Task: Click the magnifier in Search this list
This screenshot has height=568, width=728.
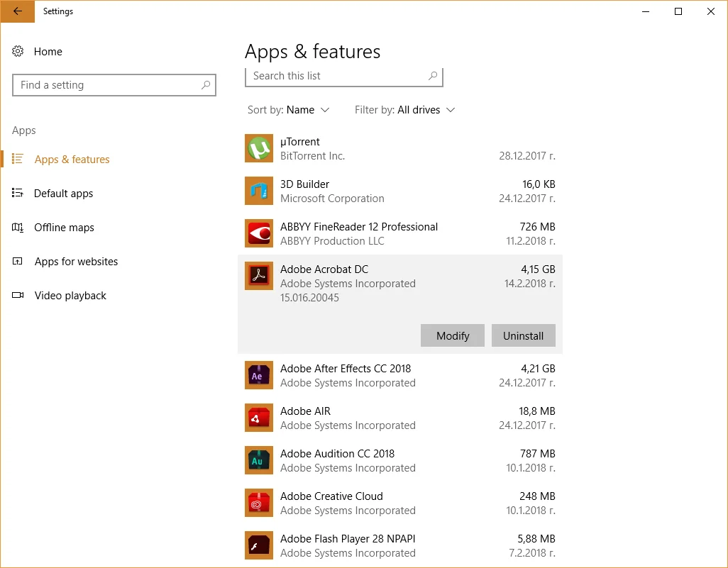Action: pos(432,76)
